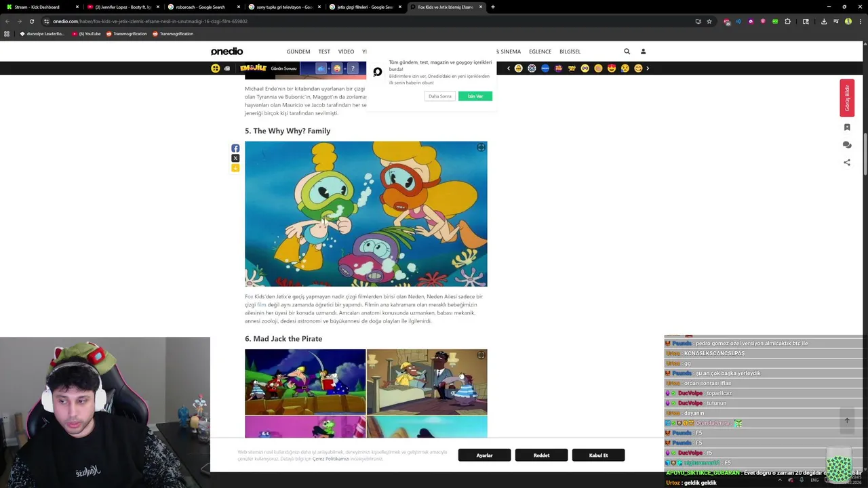Click the install app icon in address bar
The image size is (868, 488).
pyautogui.click(x=698, y=21)
